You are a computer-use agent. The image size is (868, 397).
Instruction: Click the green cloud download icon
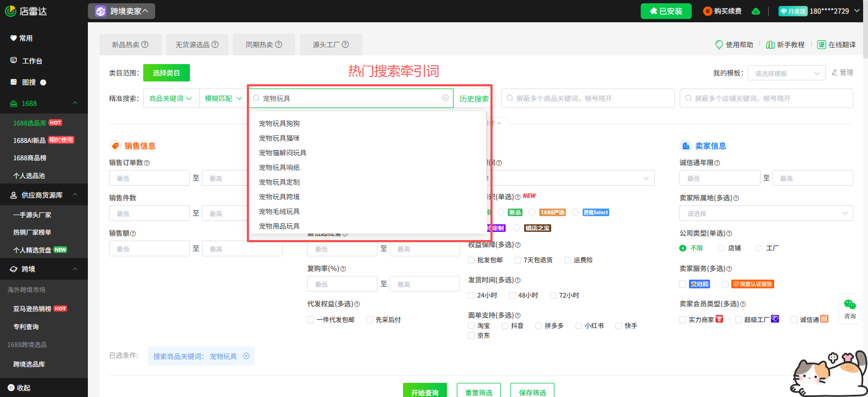(x=756, y=11)
